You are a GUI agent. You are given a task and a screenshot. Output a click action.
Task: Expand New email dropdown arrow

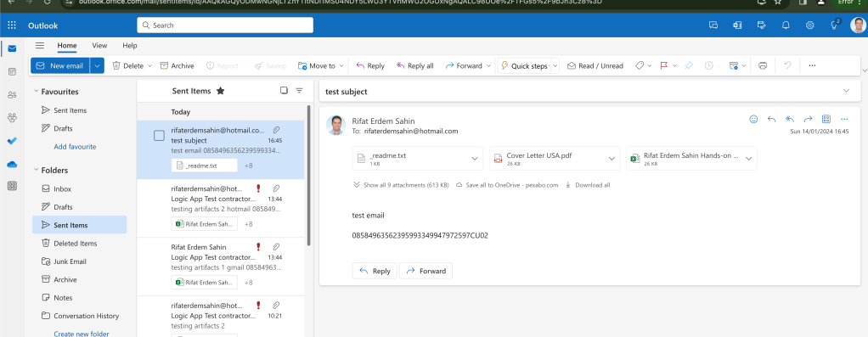pos(97,65)
